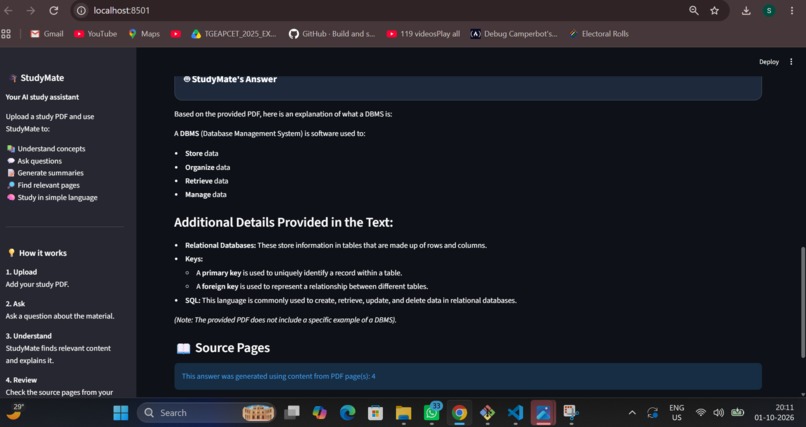Open the Streamlit menu beside Deploy
Screen dimensions: 806x427
pos(791,62)
